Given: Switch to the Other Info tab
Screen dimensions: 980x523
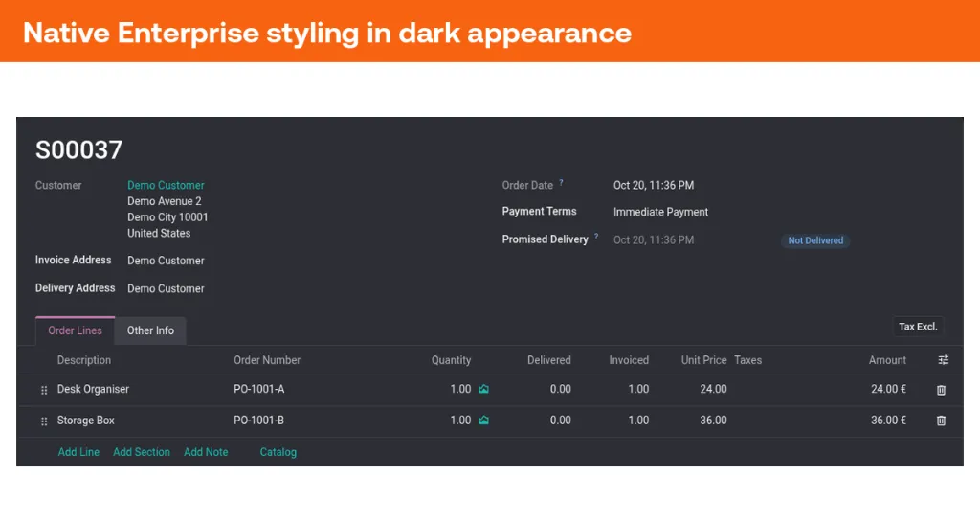Looking at the screenshot, I should (150, 330).
